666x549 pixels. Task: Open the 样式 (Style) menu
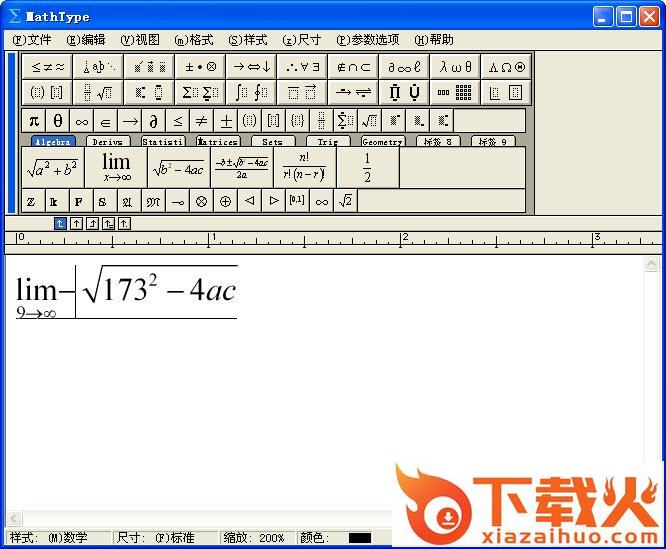pos(248,40)
